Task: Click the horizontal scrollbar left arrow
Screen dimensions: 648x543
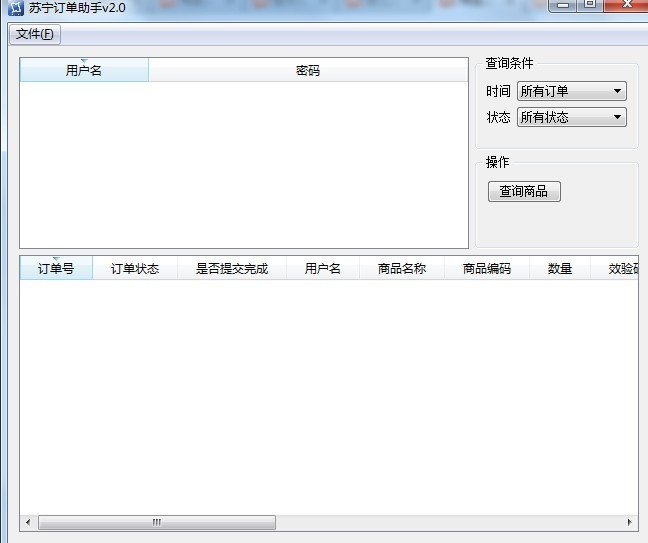Action: [x=28, y=522]
